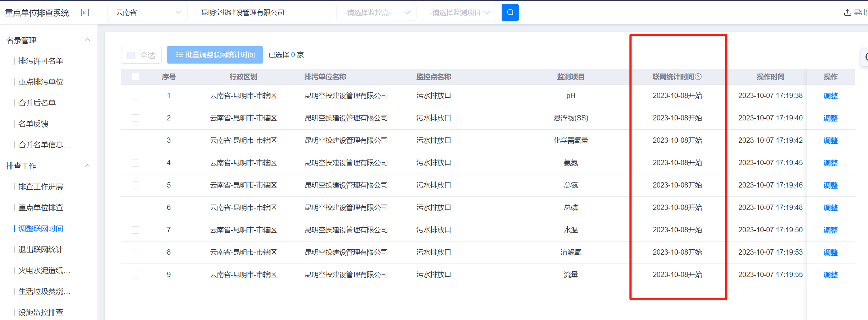The image size is (868, 320).
Task: Click 调整 link for 总磷 row
Action: [830, 208]
